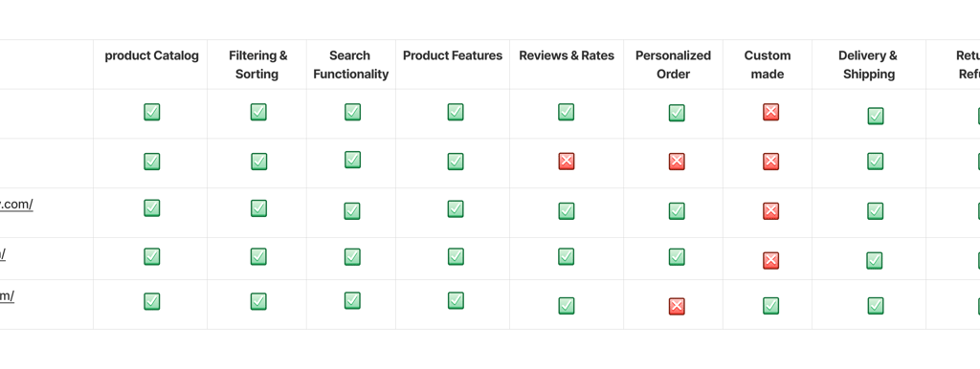Click Custom made red X in the .com/ row
Viewport: 980px width, 369px height.
point(770,211)
